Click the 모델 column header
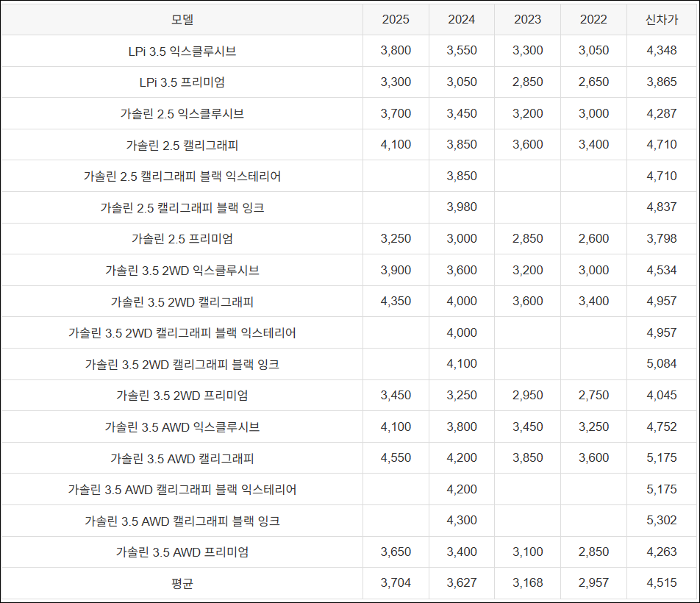Viewport: 700px width, 603px height. (182, 19)
